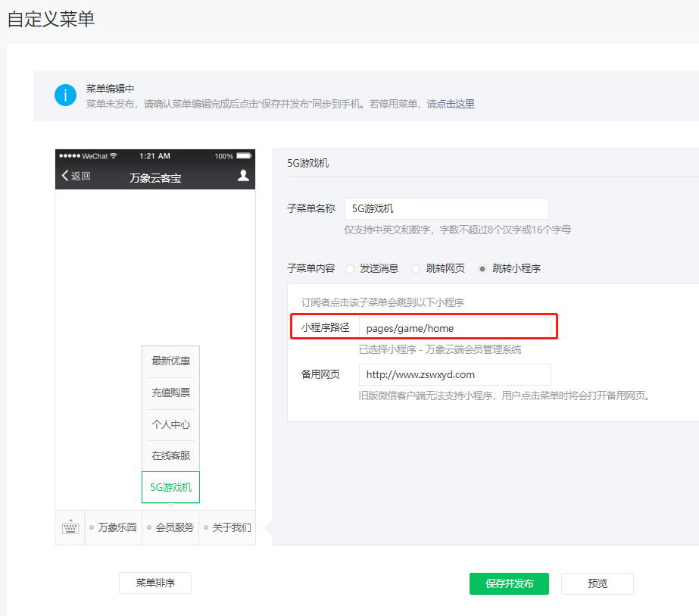Screen dimensions: 699x616
Task: Click the 预览 button
Action: [598, 583]
